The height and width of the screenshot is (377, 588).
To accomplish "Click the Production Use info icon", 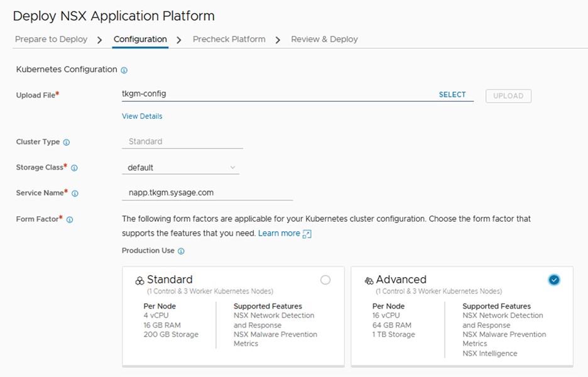I will [181, 251].
